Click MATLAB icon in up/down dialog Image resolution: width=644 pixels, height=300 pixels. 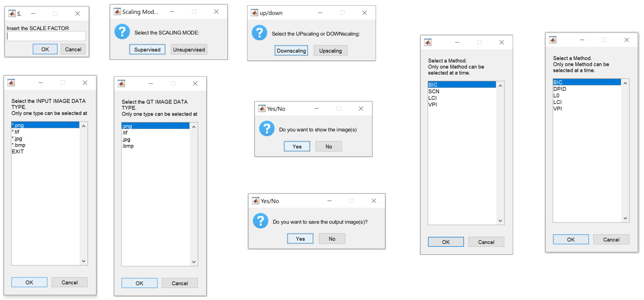[254, 13]
